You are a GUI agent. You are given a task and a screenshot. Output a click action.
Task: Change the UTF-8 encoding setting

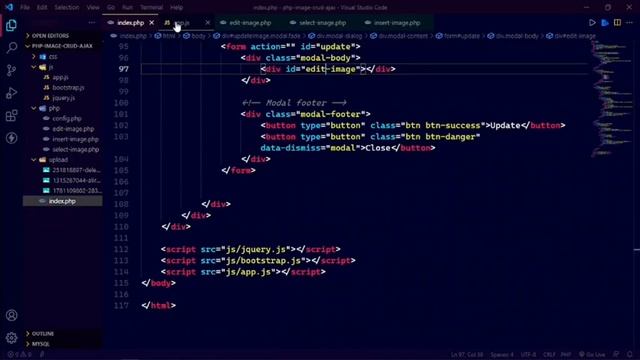point(528,354)
